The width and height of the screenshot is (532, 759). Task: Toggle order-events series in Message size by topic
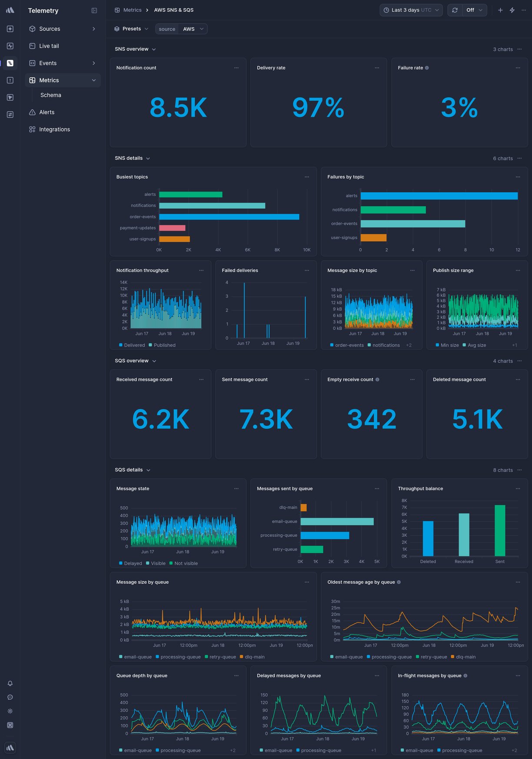pos(347,345)
